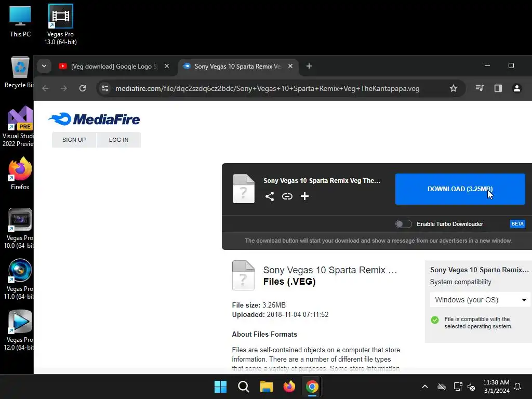532x399 pixels.
Task: View site information icon in address bar
Action: click(x=105, y=88)
